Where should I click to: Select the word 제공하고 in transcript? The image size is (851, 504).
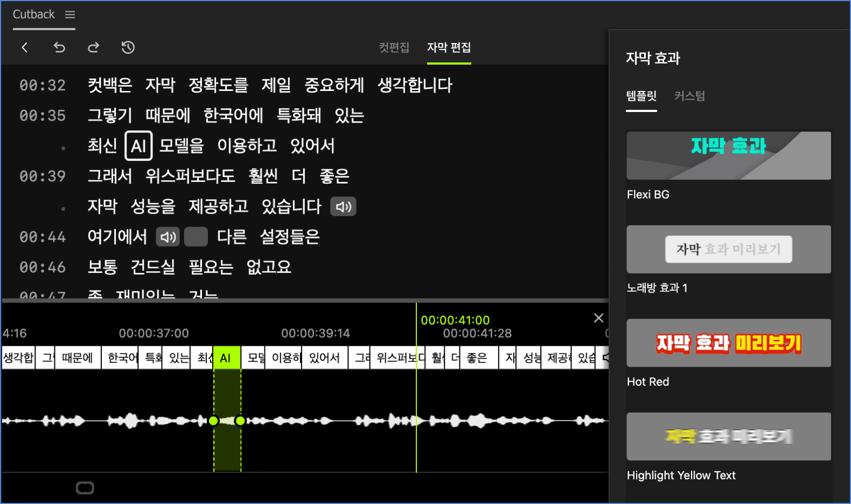[218, 206]
